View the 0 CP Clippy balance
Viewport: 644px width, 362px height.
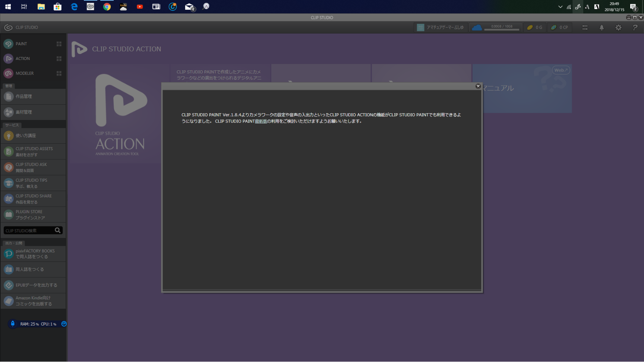[x=559, y=28]
